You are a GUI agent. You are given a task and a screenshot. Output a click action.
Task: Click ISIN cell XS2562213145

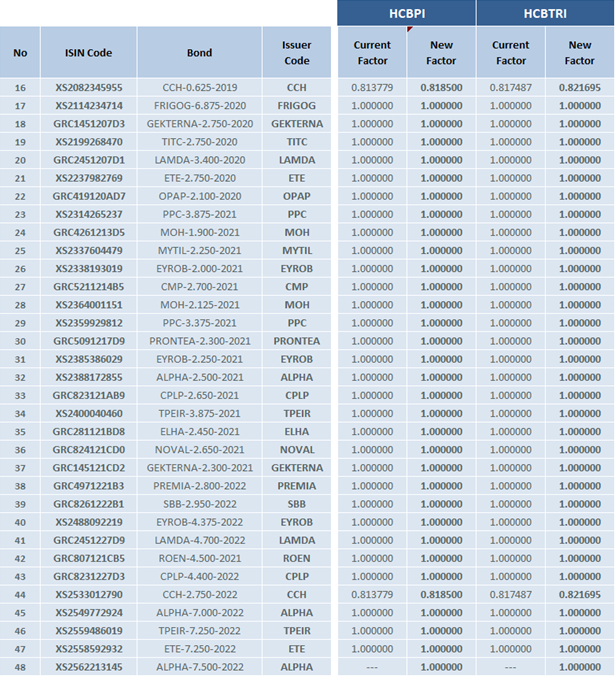[88, 667]
